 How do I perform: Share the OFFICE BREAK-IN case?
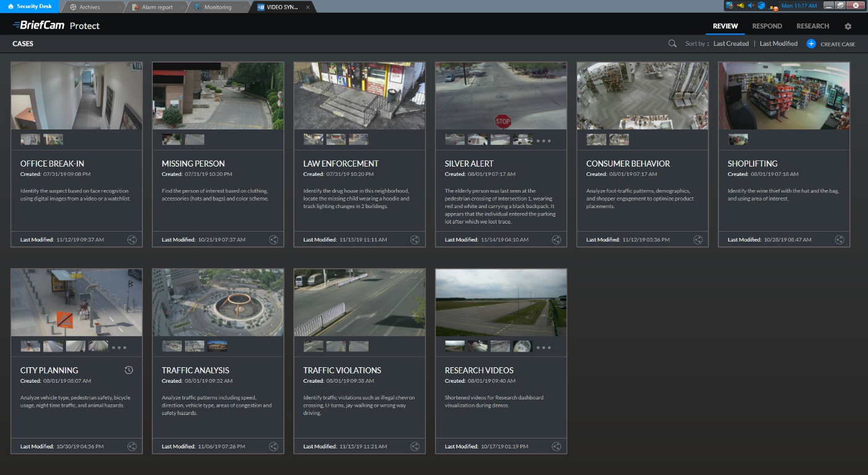(132, 240)
